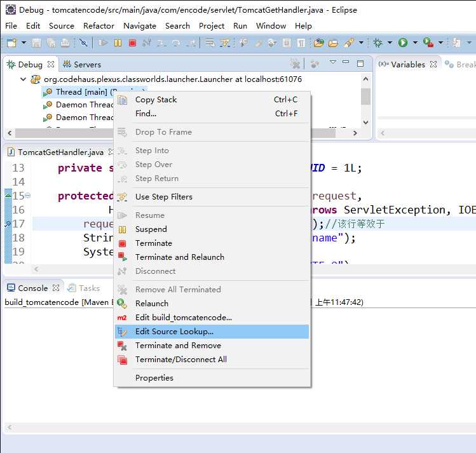The height and width of the screenshot is (453, 476).
Task: Select the TomcatGetHandler.java editor tab
Action: click(x=60, y=152)
